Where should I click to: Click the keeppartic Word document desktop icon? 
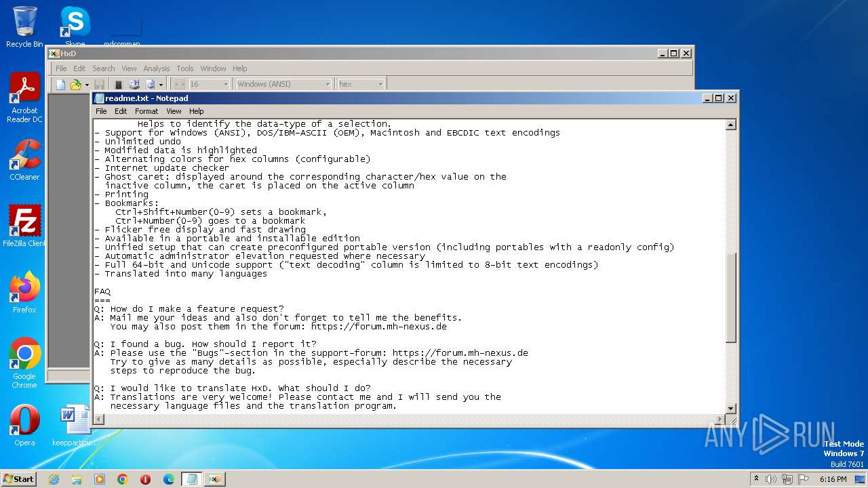point(75,425)
